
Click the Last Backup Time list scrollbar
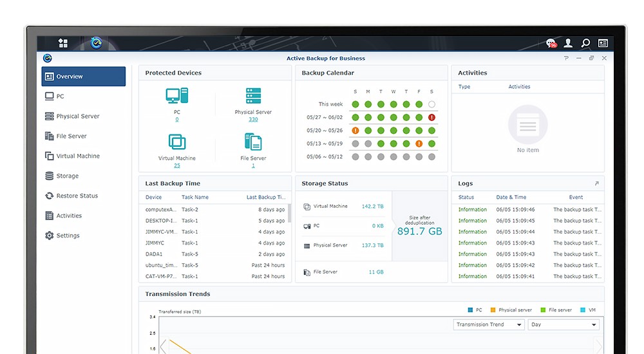click(x=290, y=214)
